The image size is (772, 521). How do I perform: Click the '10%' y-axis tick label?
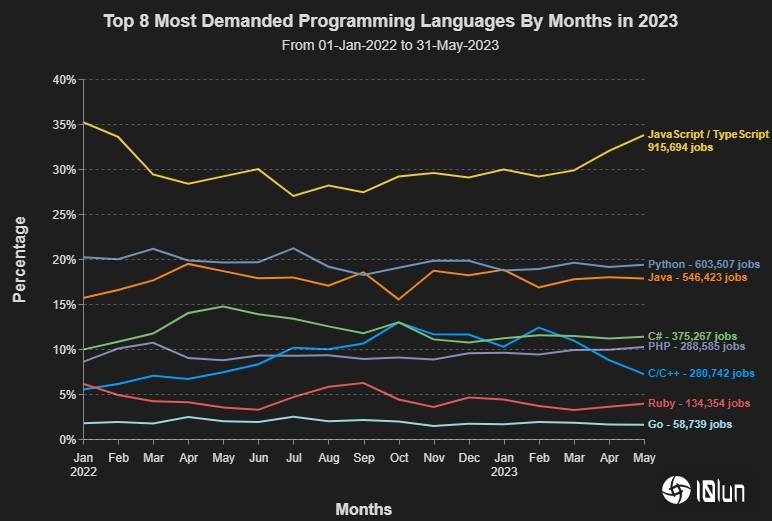[64, 350]
